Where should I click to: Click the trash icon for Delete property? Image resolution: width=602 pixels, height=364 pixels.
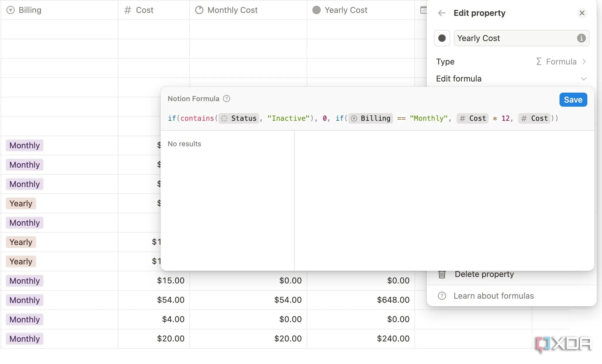(442, 274)
